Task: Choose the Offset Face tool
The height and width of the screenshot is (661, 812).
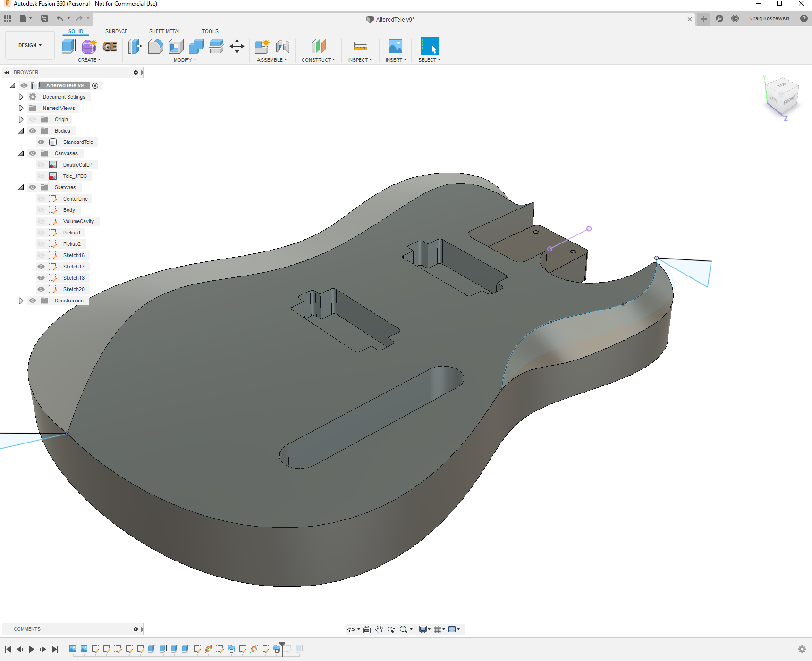Action: [x=217, y=46]
